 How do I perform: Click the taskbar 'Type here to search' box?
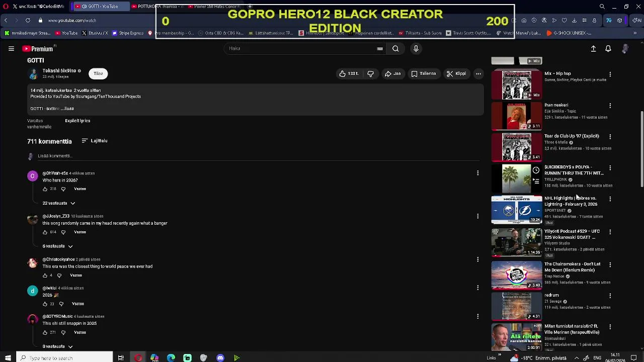point(64,358)
